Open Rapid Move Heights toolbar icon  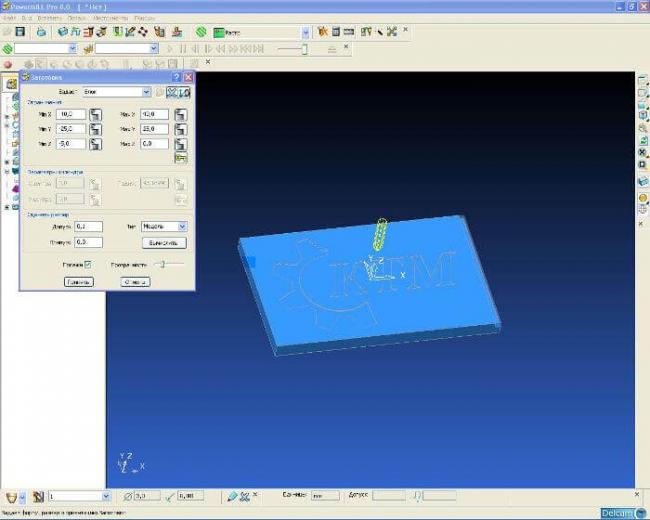pyautogui.click(x=88, y=32)
